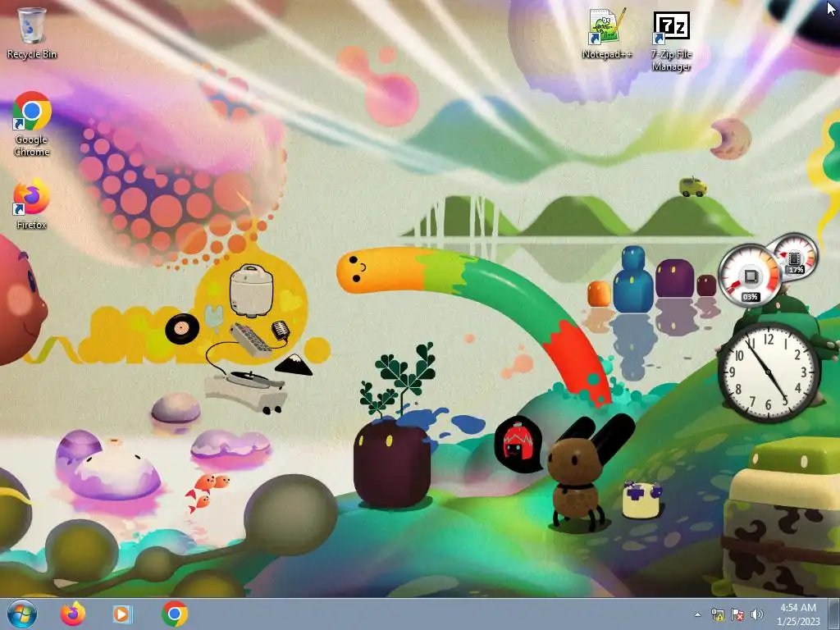This screenshot has height=630, width=840.
Task: Click the 7-Zip File Manager label text
Action: tap(671, 60)
